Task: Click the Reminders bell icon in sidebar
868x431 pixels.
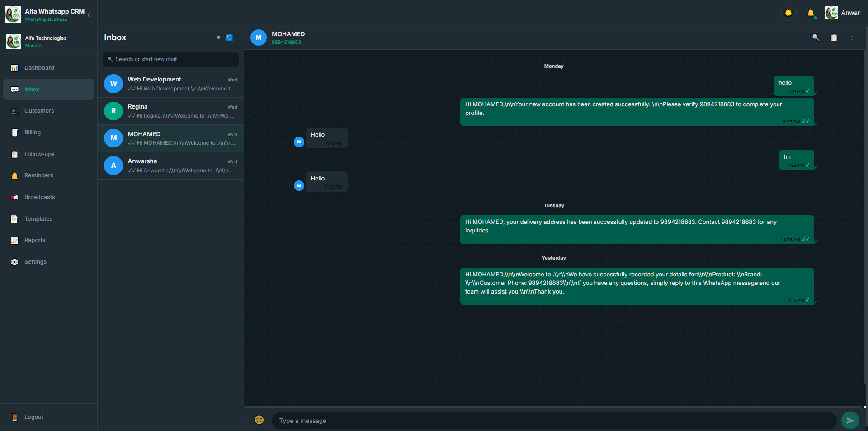Action: (x=14, y=176)
